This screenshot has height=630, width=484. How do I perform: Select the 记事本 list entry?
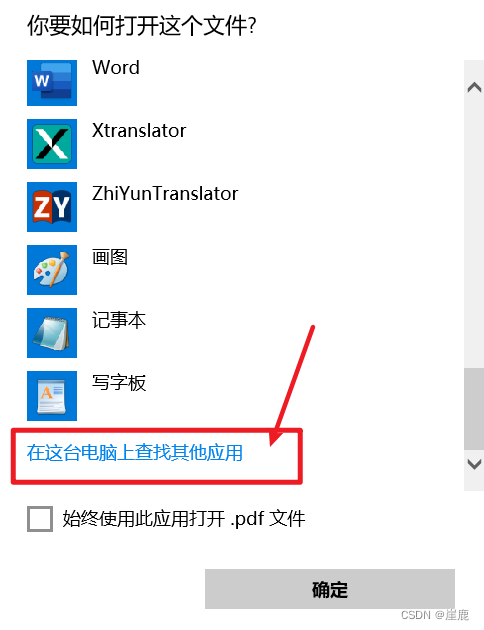click(x=119, y=320)
